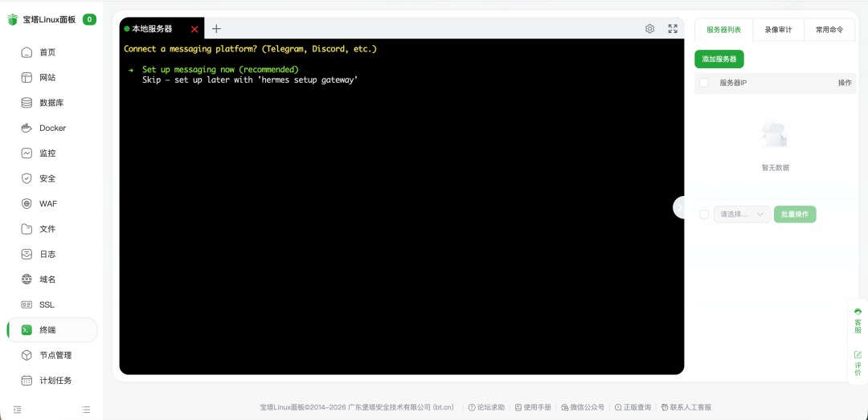Open 评价 feedback widget
This screenshot has width=868, height=420.
(x=858, y=364)
